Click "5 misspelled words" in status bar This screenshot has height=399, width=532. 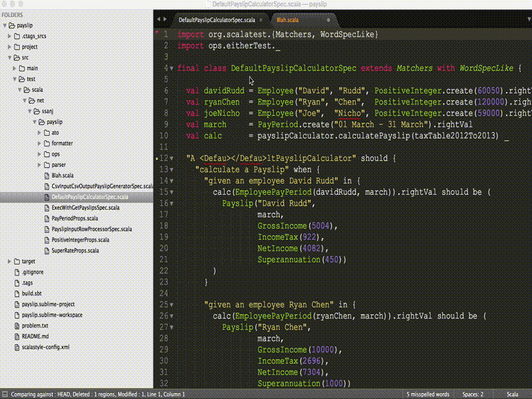428,393
